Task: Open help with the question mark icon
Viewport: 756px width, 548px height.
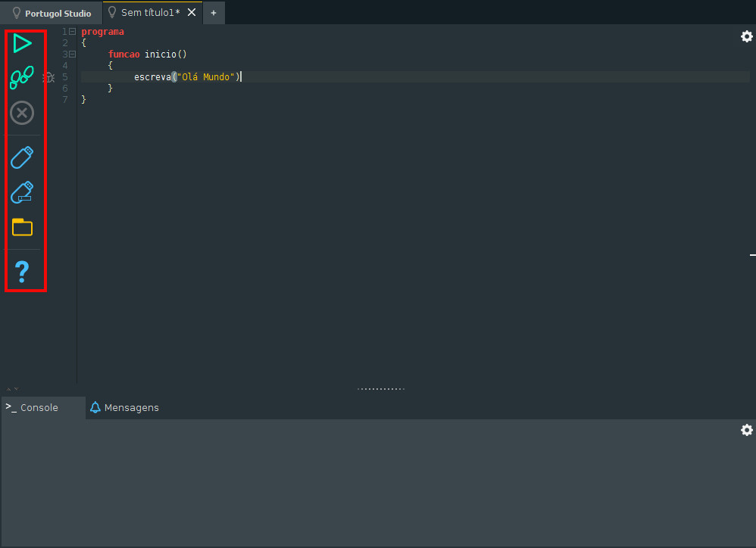Action: [22, 272]
